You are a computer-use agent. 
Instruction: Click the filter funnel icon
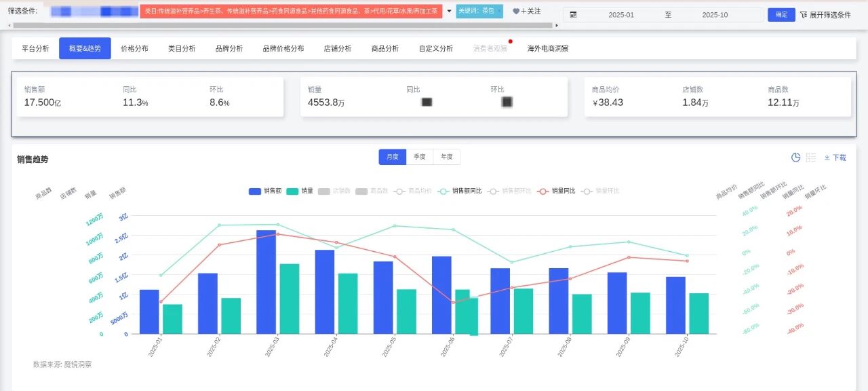pos(804,15)
